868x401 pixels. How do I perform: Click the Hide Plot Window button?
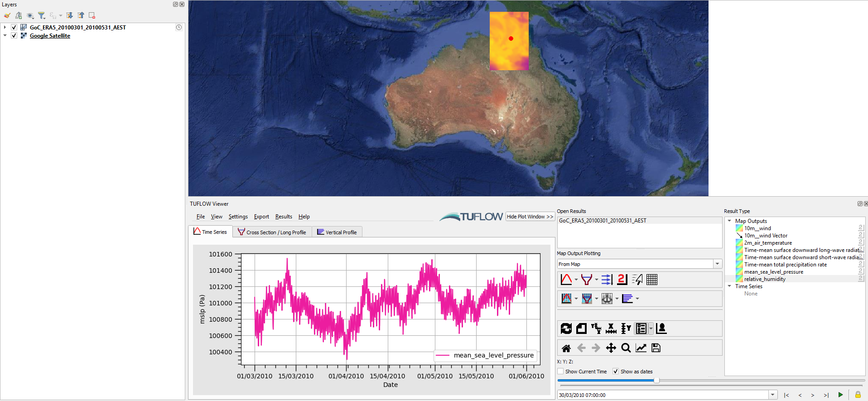(x=530, y=217)
